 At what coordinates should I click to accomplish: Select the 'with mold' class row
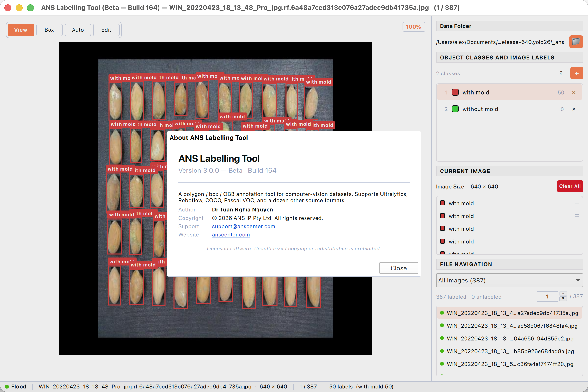(x=509, y=93)
